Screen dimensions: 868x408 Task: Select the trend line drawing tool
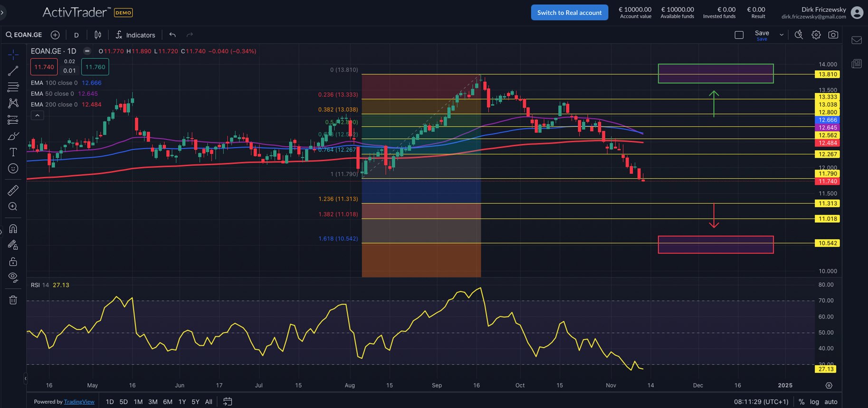pos(13,71)
